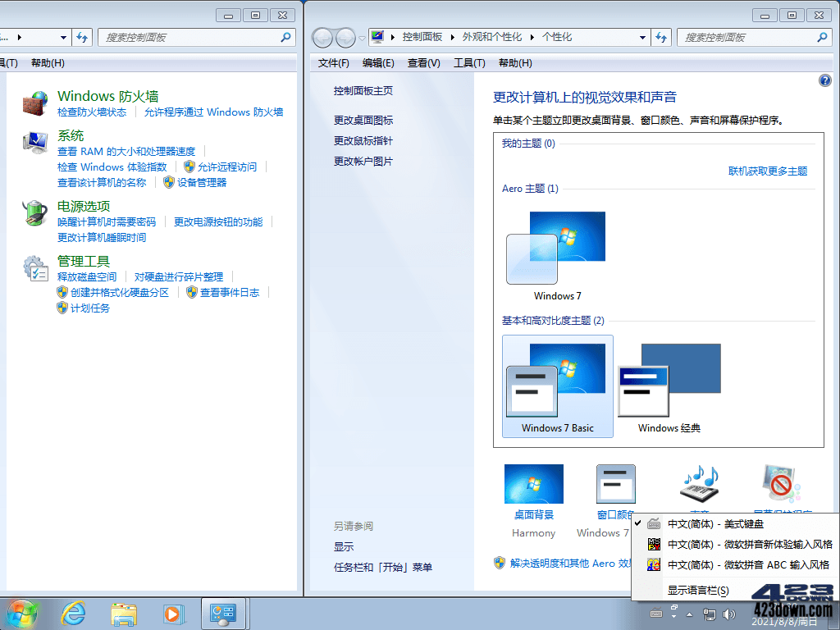This screenshot has width=840, height=630.
Task: Open 查看事件日志 link
Action: [230, 292]
